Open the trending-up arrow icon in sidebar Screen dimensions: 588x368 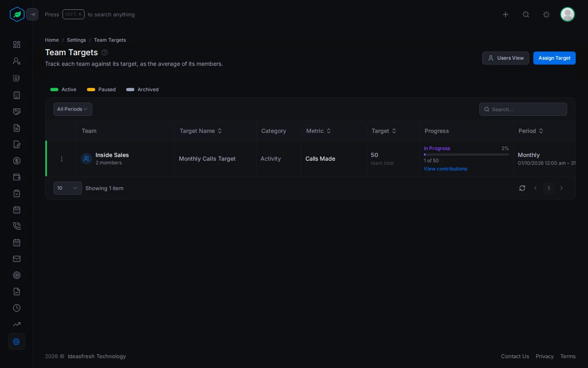pos(17,324)
